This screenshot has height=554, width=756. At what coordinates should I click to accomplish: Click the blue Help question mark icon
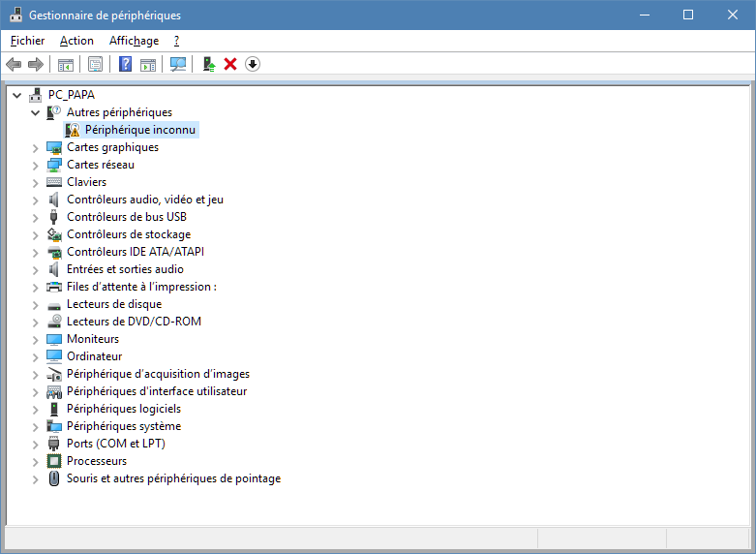point(126,64)
